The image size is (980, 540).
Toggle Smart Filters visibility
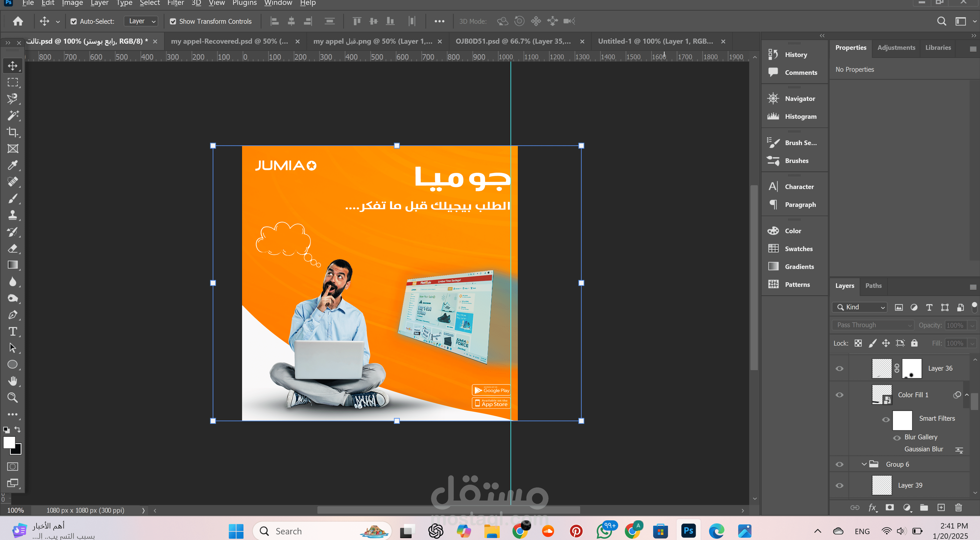point(886,419)
